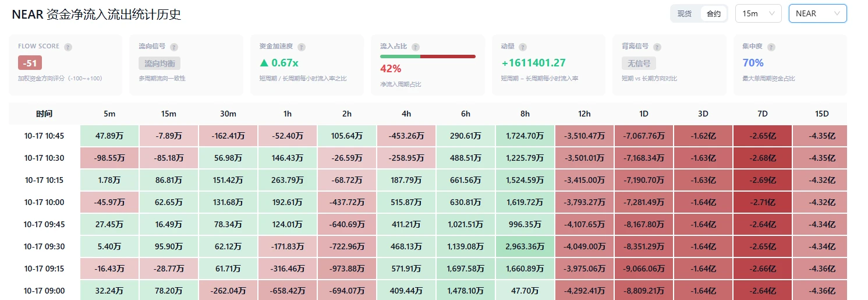Click the -51 flow score badge
This screenshot has width=868, height=300.
30,63
